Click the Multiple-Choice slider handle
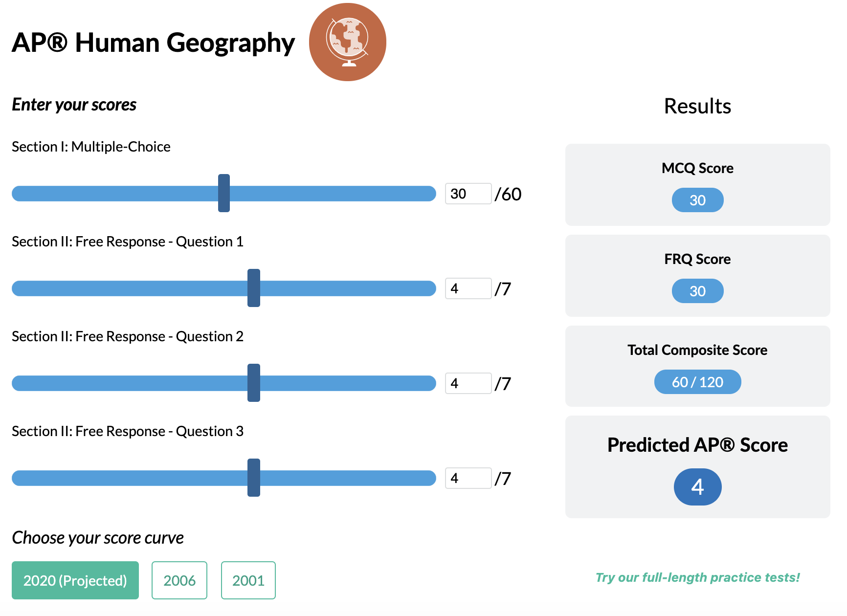Screen dimensions: 847x616 click(224, 193)
